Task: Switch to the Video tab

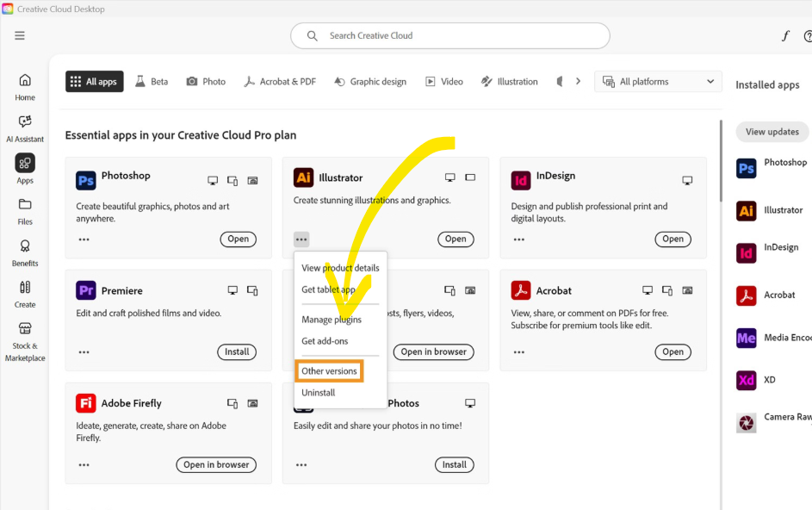Action: coord(444,81)
